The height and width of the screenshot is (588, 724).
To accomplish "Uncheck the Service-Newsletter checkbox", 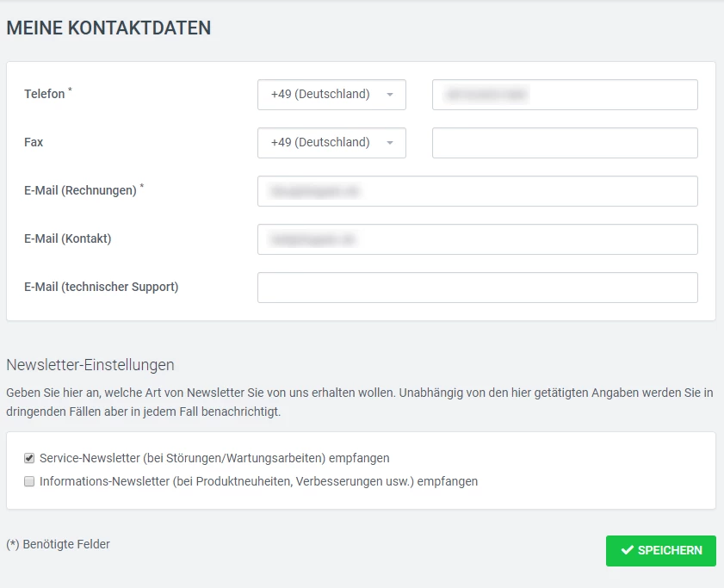I will pyautogui.click(x=29, y=458).
